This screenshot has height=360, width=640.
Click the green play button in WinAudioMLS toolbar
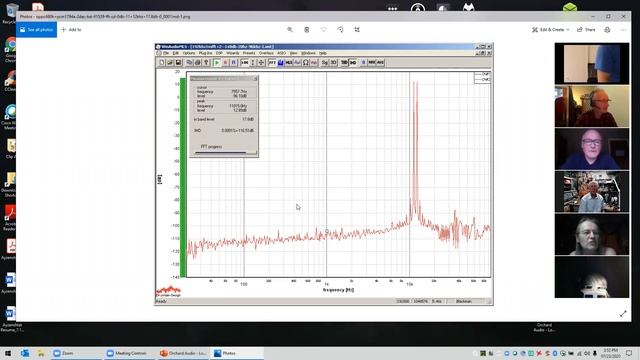pyautogui.click(x=217, y=62)
